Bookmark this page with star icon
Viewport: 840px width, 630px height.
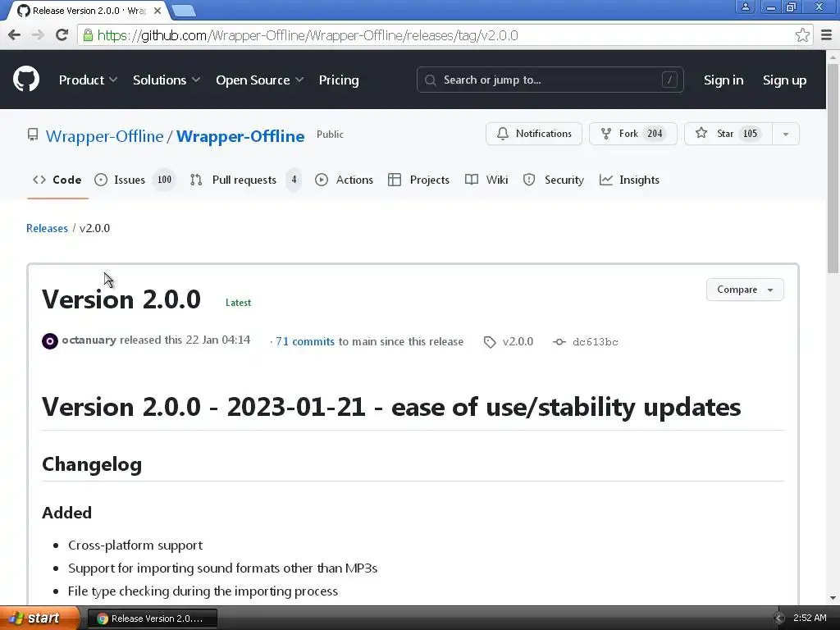802,35
